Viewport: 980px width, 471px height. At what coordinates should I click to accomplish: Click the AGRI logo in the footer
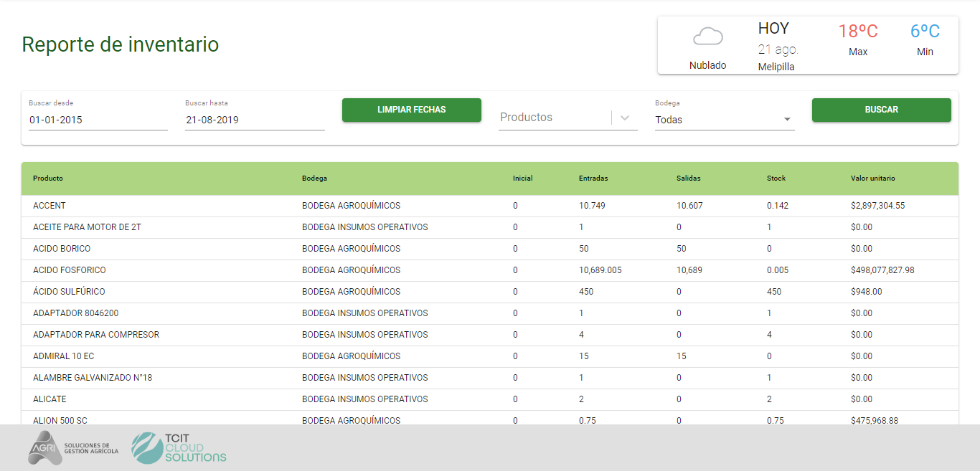point(73,448)
